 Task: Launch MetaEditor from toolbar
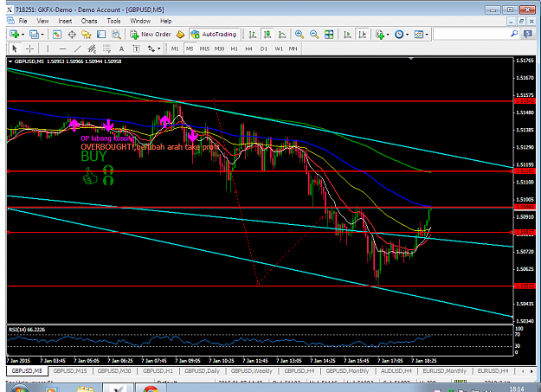pos(180,34)
